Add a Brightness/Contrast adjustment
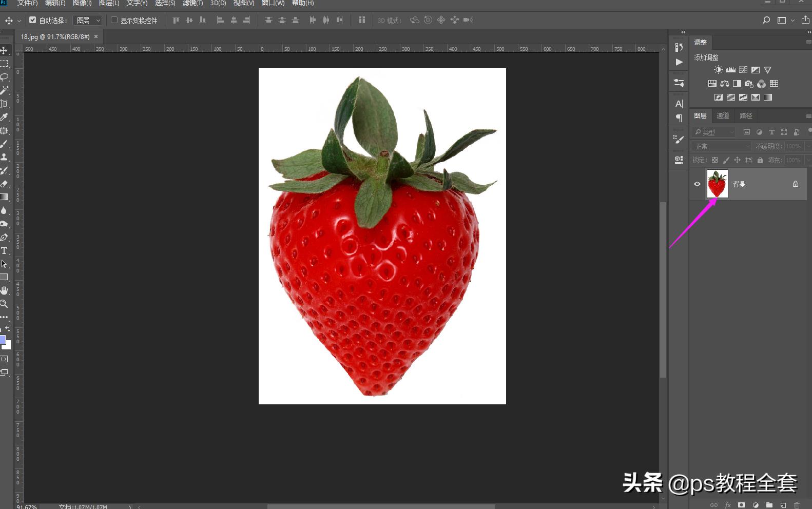Image resolution: width=812 pixels, height=509 pixels. pyautogui.click(x=718, y=70)
